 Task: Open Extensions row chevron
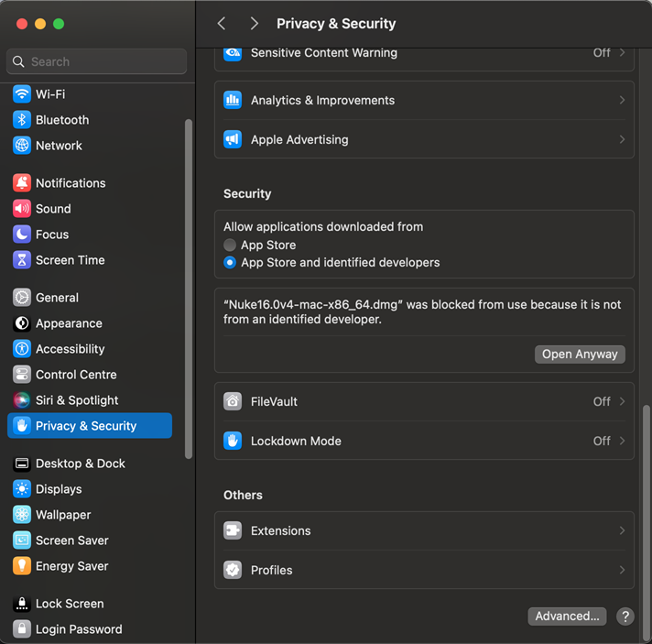622,530
